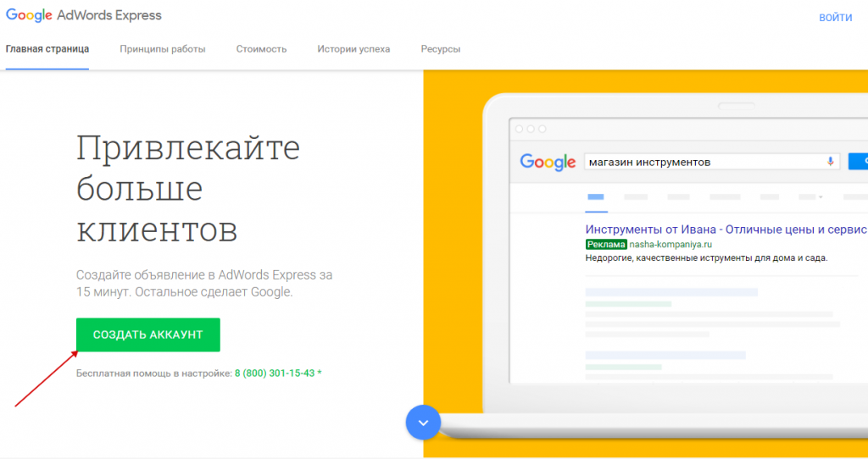Click the ВОЙТИ sign-in link
The width and height of the screenshot is (868, 459).
(x=835, y=18)
